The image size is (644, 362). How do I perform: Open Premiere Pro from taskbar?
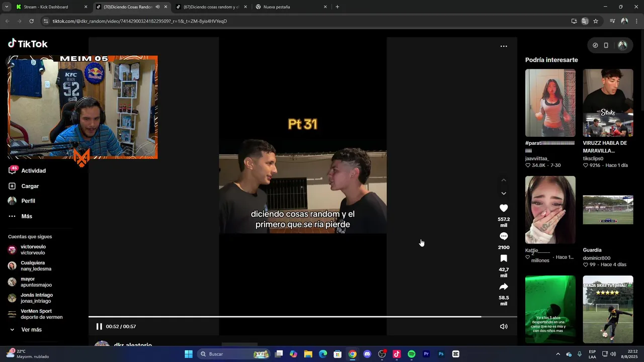pyautogui.click(x=426, y=354)
